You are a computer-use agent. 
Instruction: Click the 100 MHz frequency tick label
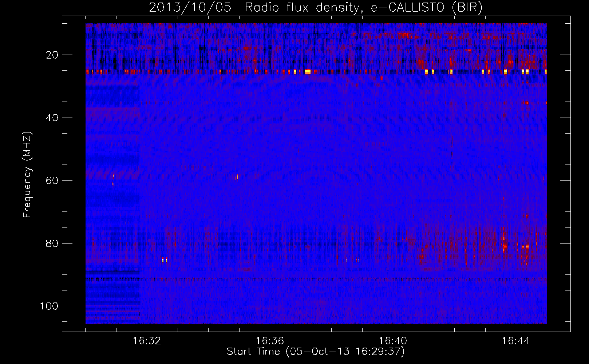pyautogui.click(x=49, y=306)
